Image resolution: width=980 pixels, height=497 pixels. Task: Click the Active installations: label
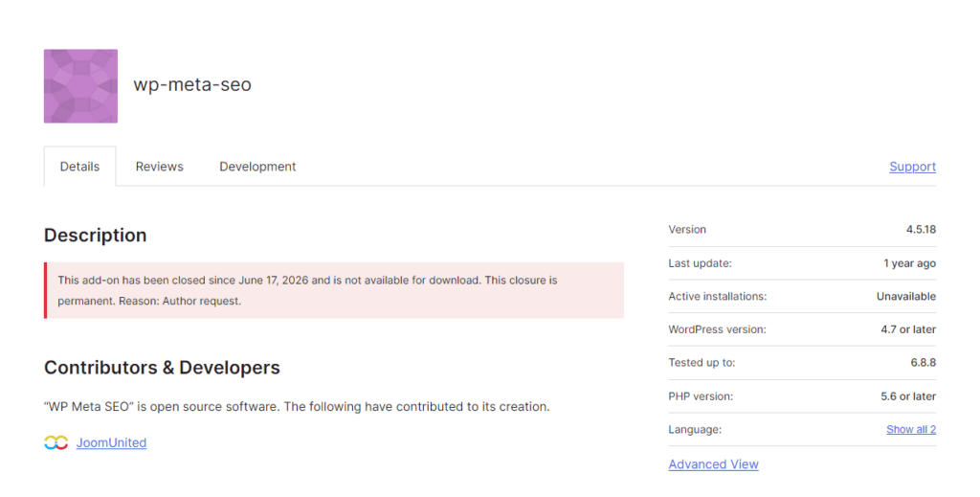pos(718,296)
